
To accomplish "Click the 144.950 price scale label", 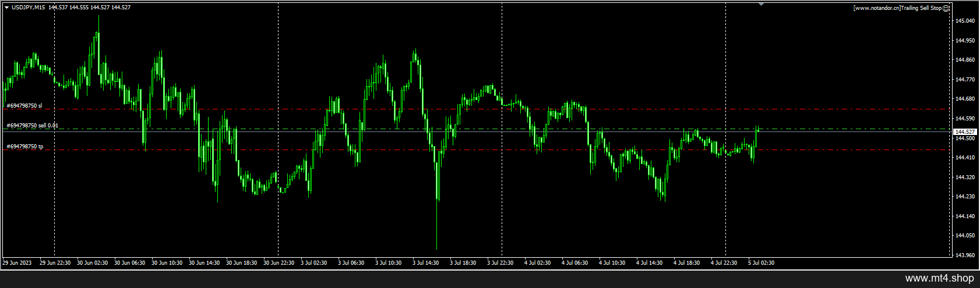I will pyautogui.click(x=965, y=41).
